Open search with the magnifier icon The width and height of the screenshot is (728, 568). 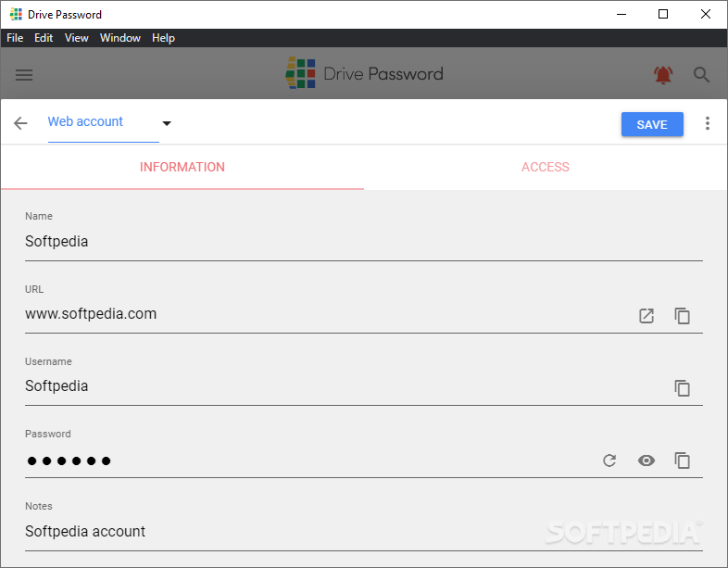(x=701, y=74)
